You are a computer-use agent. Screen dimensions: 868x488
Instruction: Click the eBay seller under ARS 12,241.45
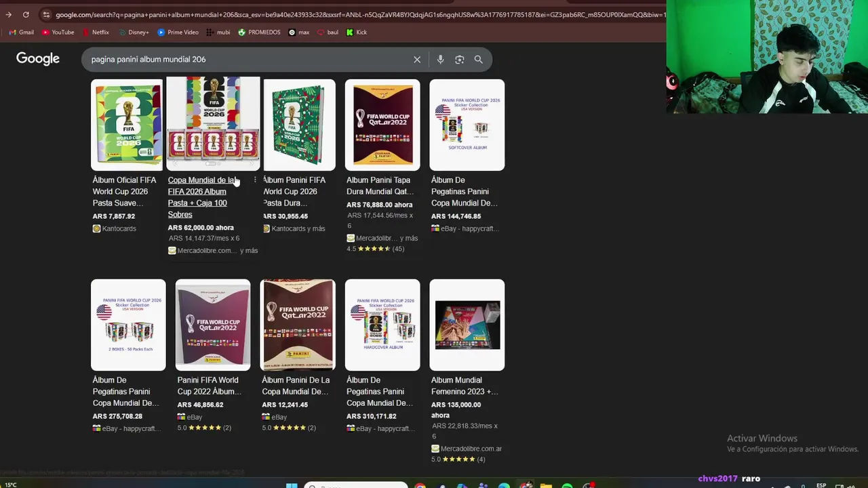(275, 417)
